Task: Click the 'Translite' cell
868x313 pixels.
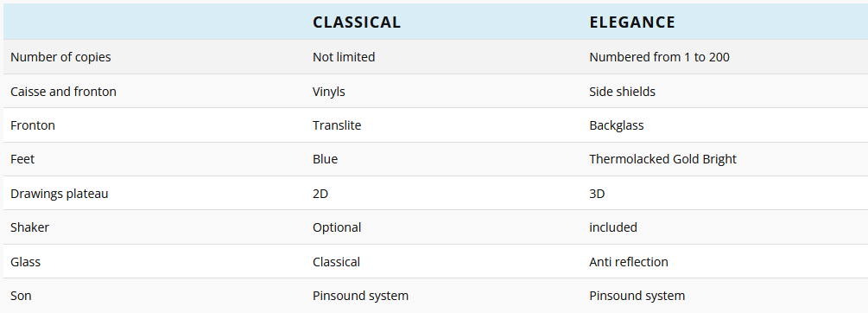Action: [337, 125]
